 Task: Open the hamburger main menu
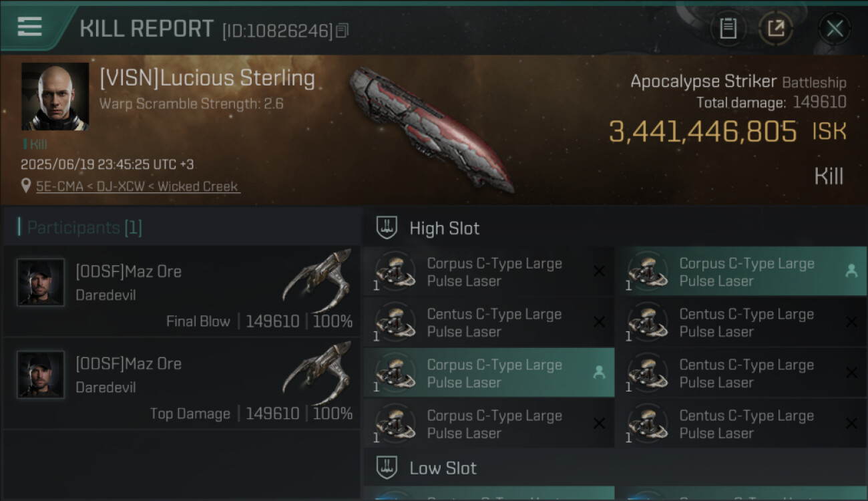(x=30, y=27)
